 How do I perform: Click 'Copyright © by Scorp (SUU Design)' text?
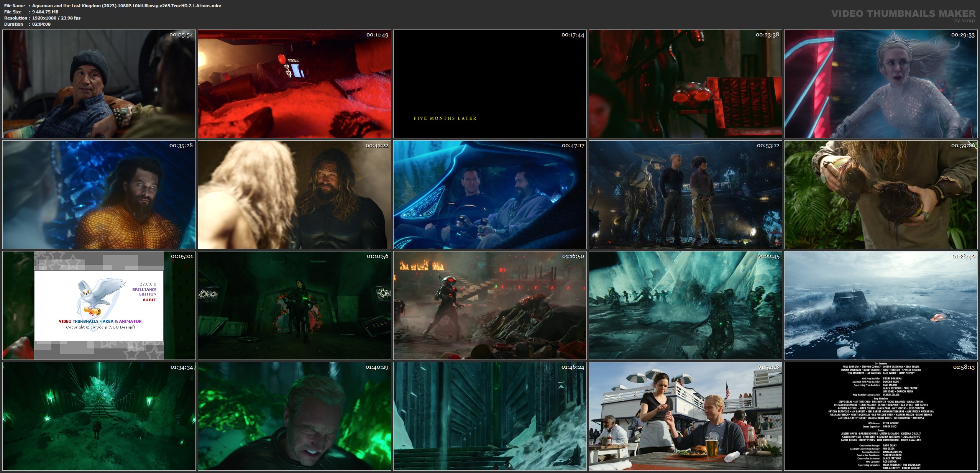point(100,327)
